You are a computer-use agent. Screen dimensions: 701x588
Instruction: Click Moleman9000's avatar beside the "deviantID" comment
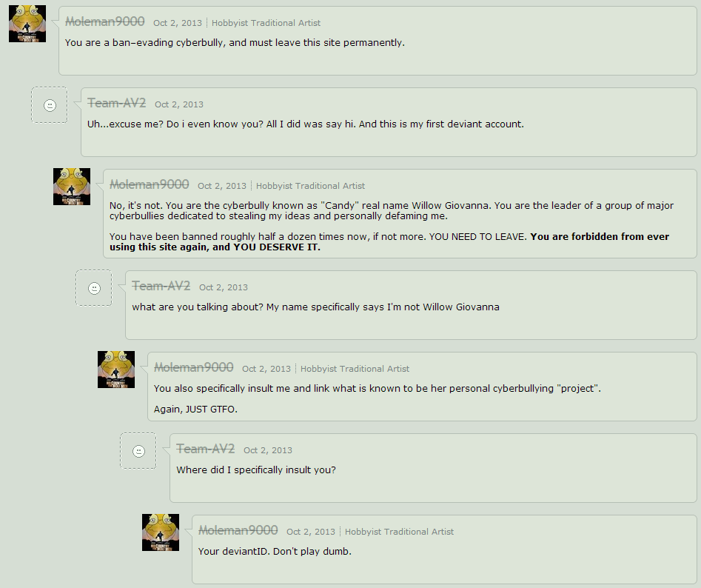(161, 532)
